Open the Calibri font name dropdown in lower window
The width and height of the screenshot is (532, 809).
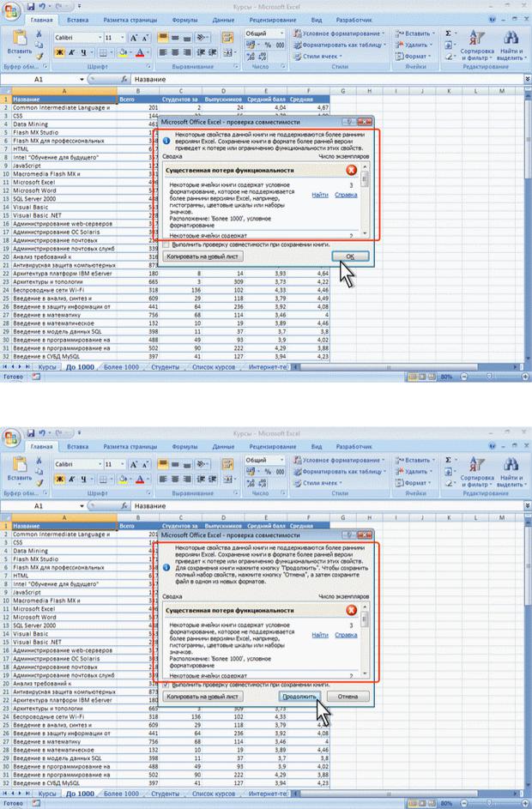coord(100,464)
